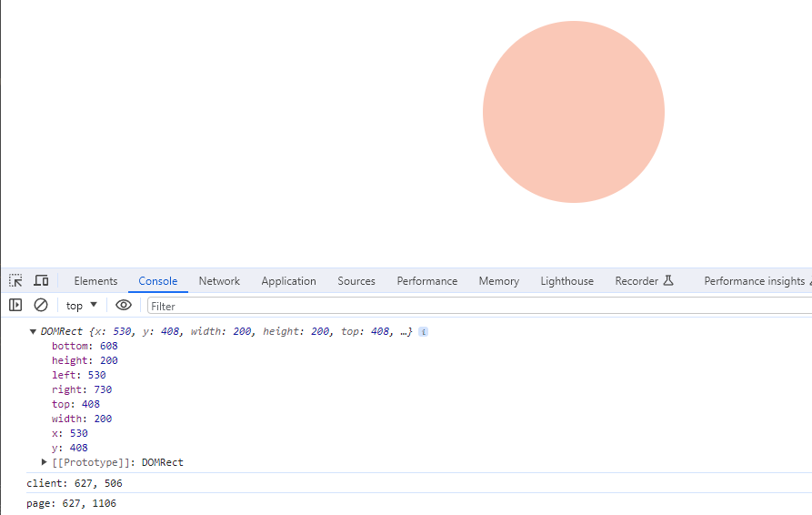Activate the inspect element picker icon
Image resolution: width=812 pixels, height=515 pixels.
pos(15,280)
